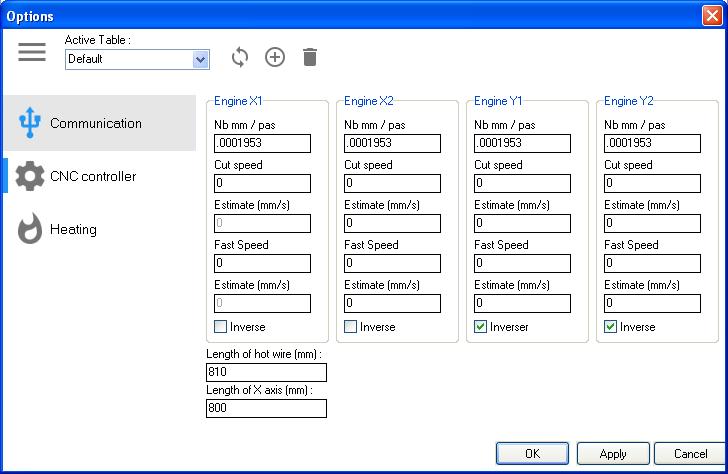The width and height of the screenshot is (728, 474).
Task: Click the USB Communication icon
Action: click(29, 123)
